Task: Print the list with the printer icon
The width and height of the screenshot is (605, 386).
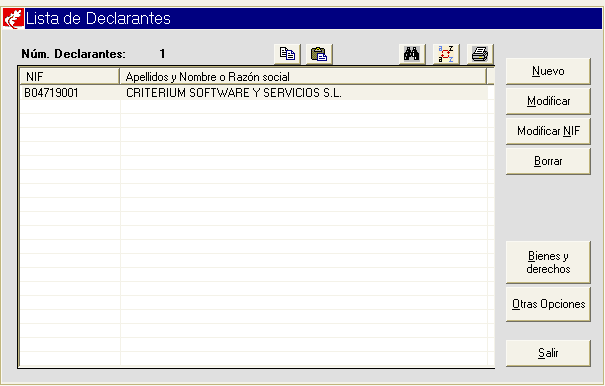Action: pos(480,54)
